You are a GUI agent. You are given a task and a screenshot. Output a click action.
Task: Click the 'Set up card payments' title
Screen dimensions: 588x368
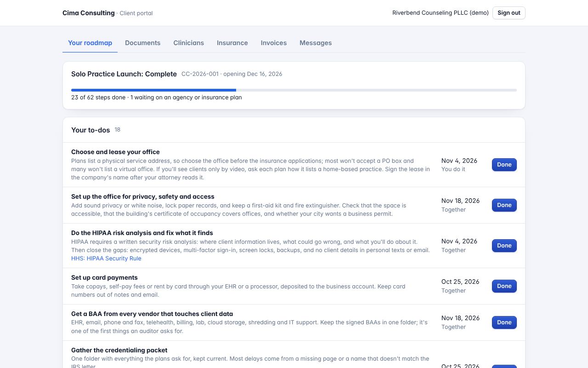click(104, 277)
